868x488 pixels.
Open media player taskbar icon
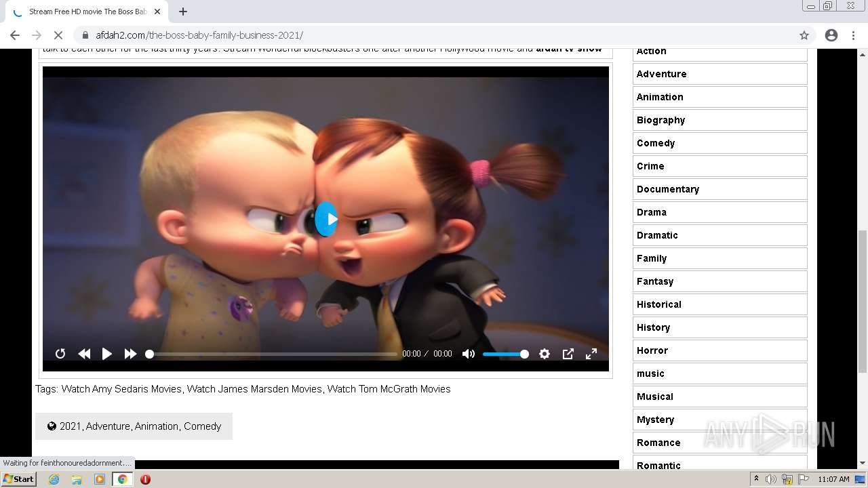(100, 479)
